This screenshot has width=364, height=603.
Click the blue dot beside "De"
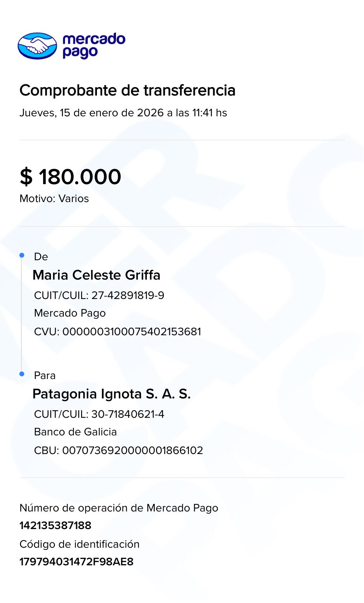point(22,255)
